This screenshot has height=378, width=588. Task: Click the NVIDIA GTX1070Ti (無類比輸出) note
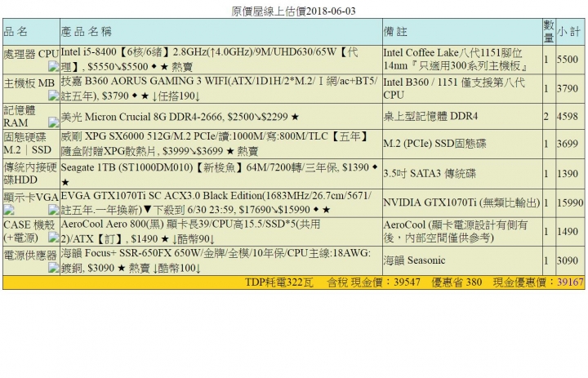pyautogui.click(x=461, y=202)
